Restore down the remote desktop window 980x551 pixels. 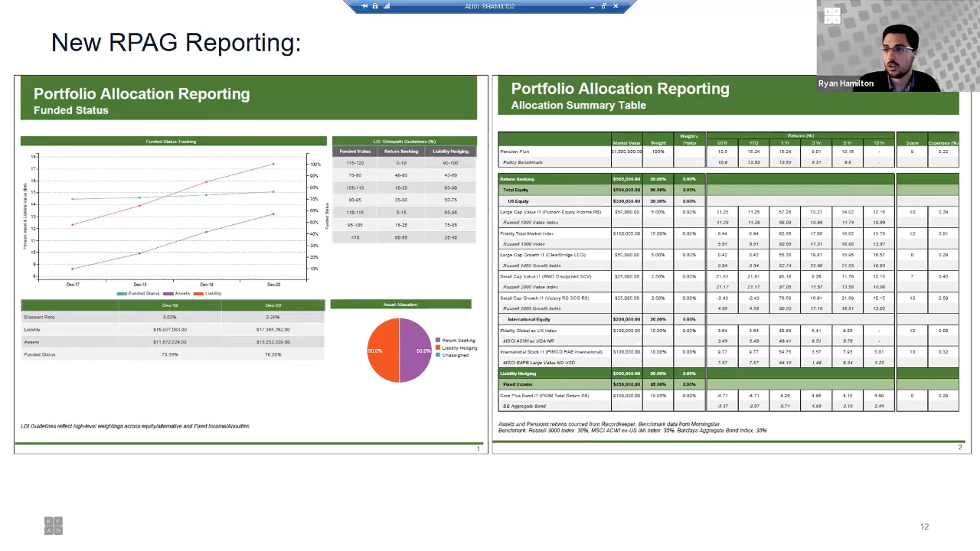point(604,6)
